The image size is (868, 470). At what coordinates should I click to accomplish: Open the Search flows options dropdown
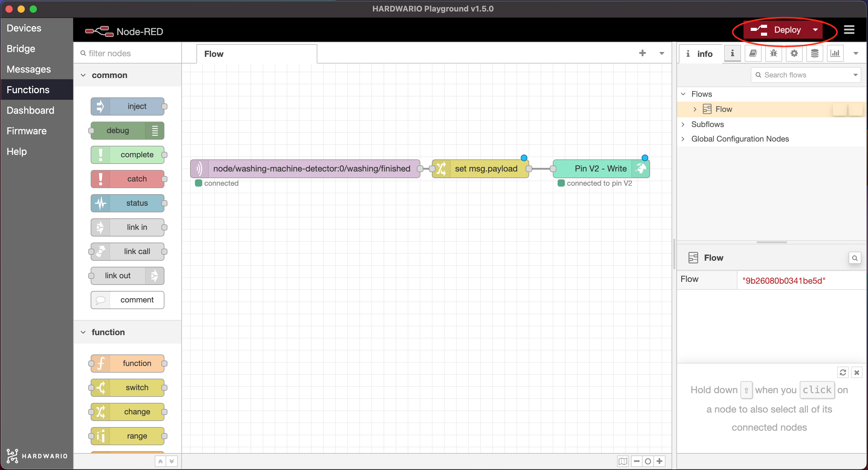point(856,75)
